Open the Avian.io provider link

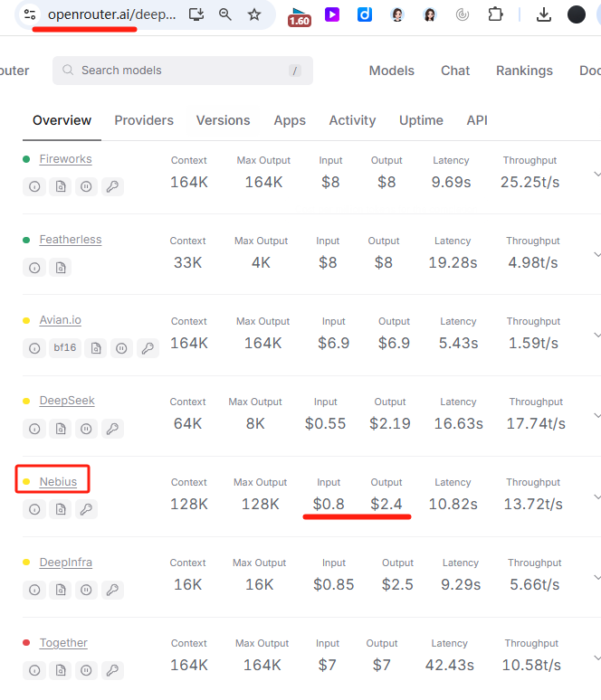point(60,319)
